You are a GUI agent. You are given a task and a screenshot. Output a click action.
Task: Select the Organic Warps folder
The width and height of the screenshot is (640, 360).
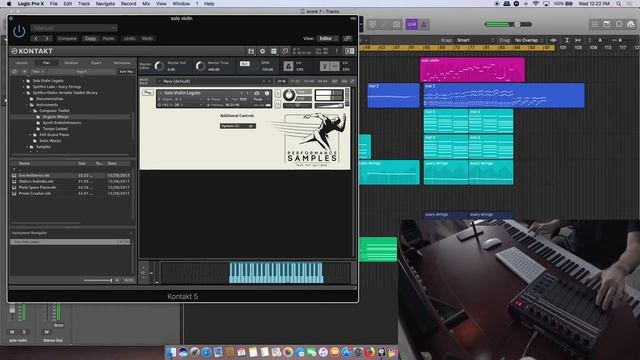56,117
